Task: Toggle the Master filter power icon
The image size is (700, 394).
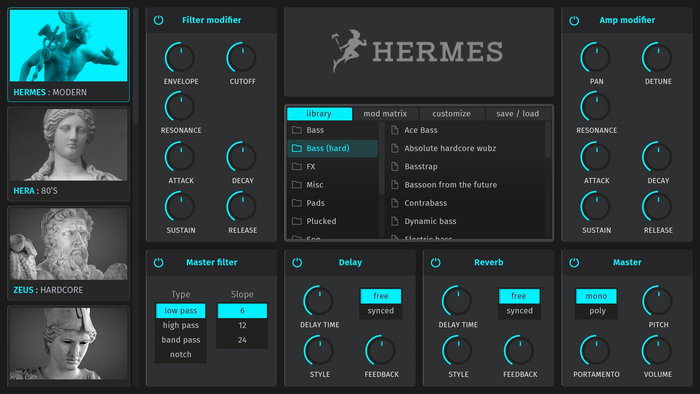Action: coord(158,262)
